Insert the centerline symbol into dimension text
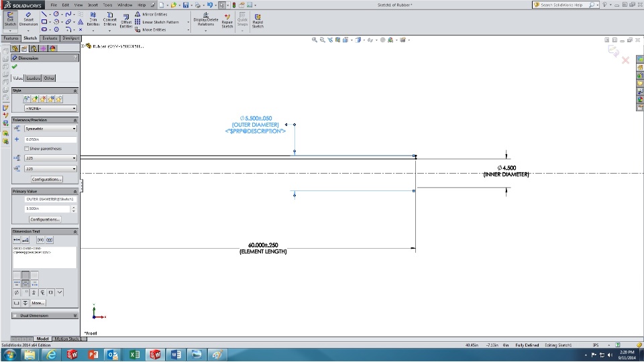 pos(42,292)
